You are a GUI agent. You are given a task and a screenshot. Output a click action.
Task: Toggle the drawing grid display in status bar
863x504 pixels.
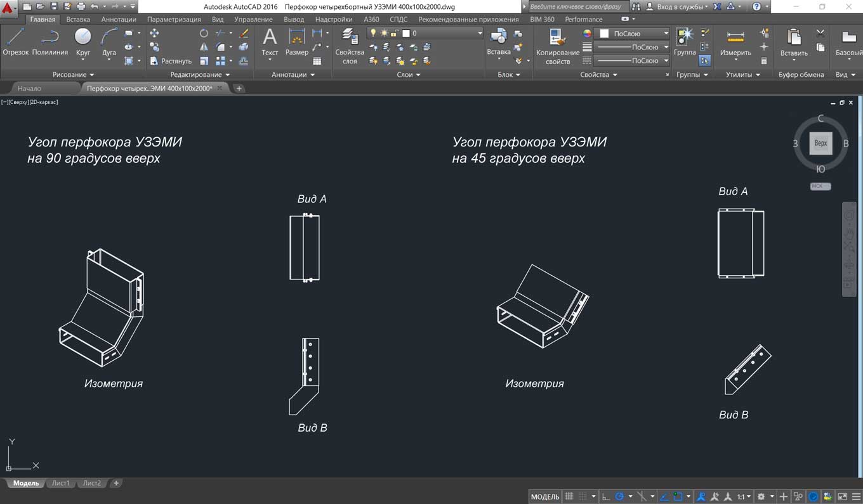[569, 496]
